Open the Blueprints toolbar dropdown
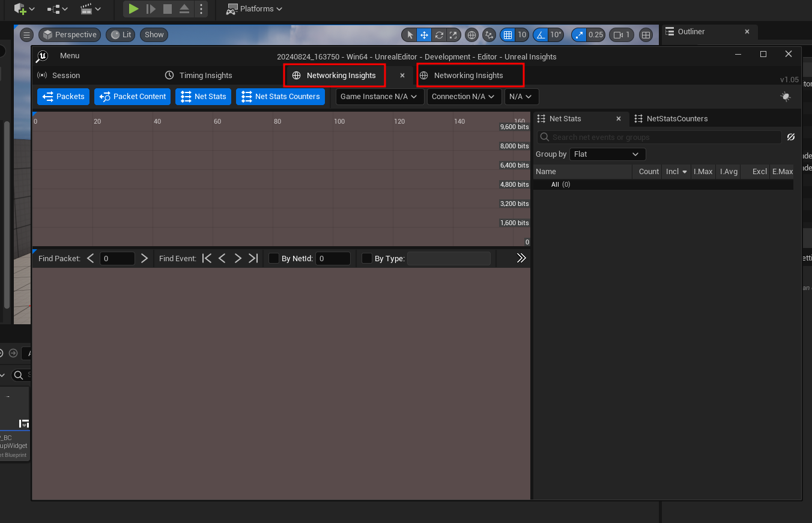This screenshot has height=523, width=812. 58,9
